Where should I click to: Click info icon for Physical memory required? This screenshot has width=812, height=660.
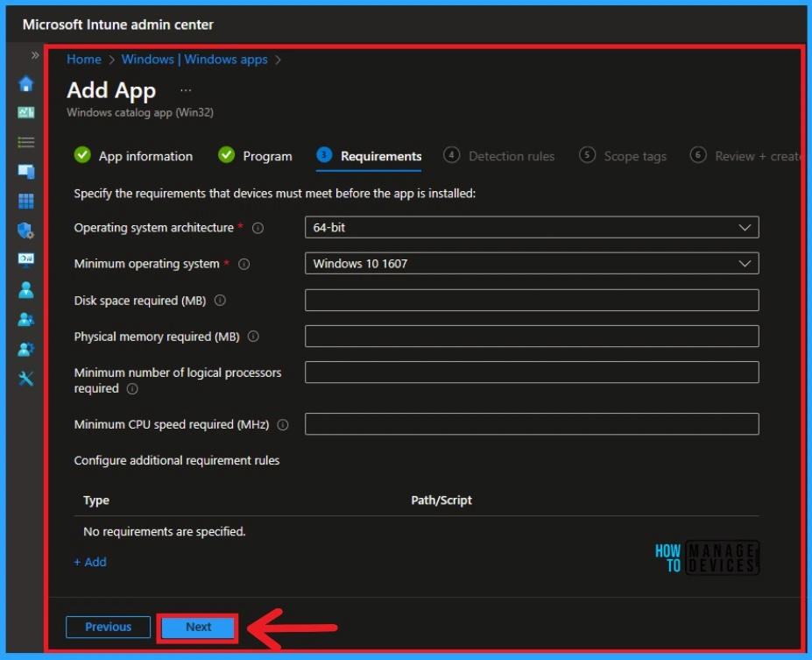253,337
